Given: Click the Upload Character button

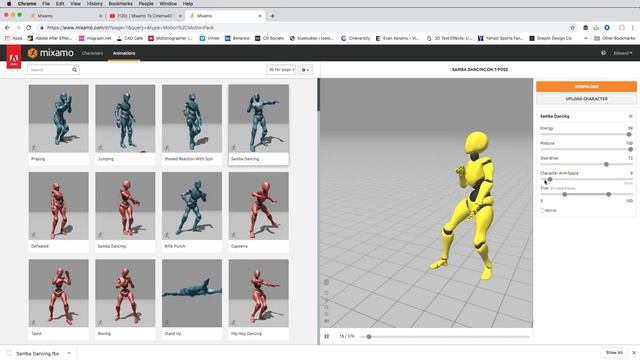Looking at the screenshot, I should [x=586, y=99].
